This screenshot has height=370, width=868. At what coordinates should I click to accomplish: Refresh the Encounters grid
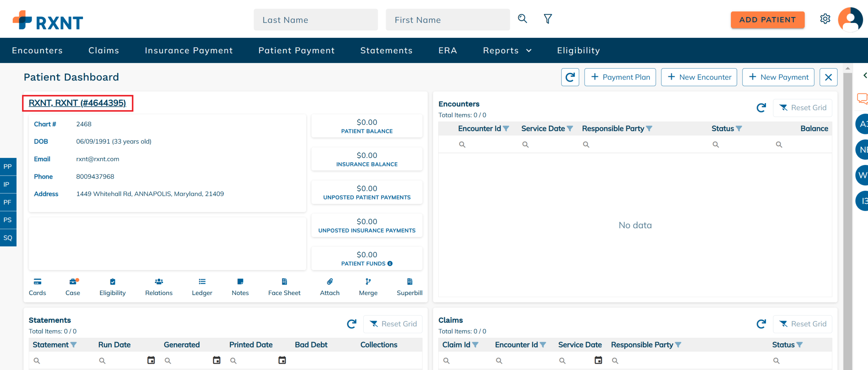click(x=761, y=108)
